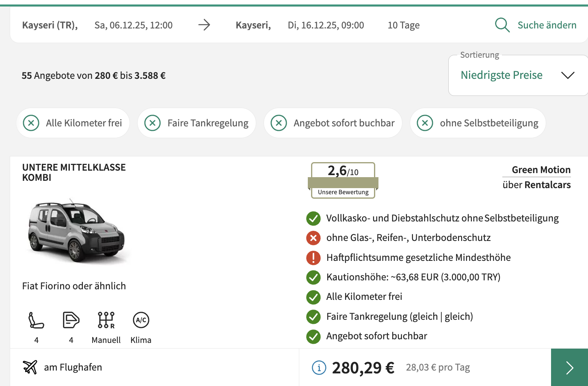Click the Haftpflichtsumme gesetzliche Mindesthöhe text
This screenshot has height=386, width=588.
(419, 258)
